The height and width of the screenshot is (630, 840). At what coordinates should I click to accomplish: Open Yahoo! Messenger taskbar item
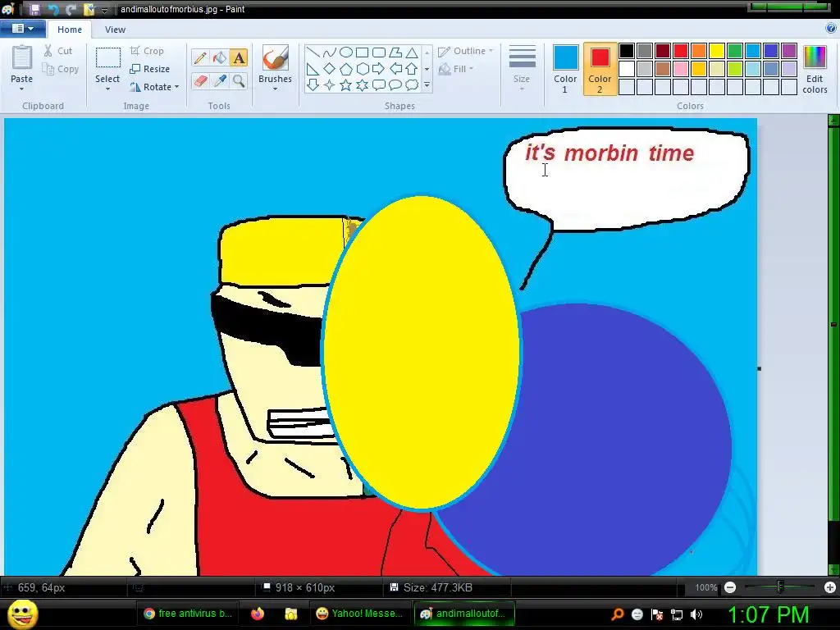tap(359, 614)
